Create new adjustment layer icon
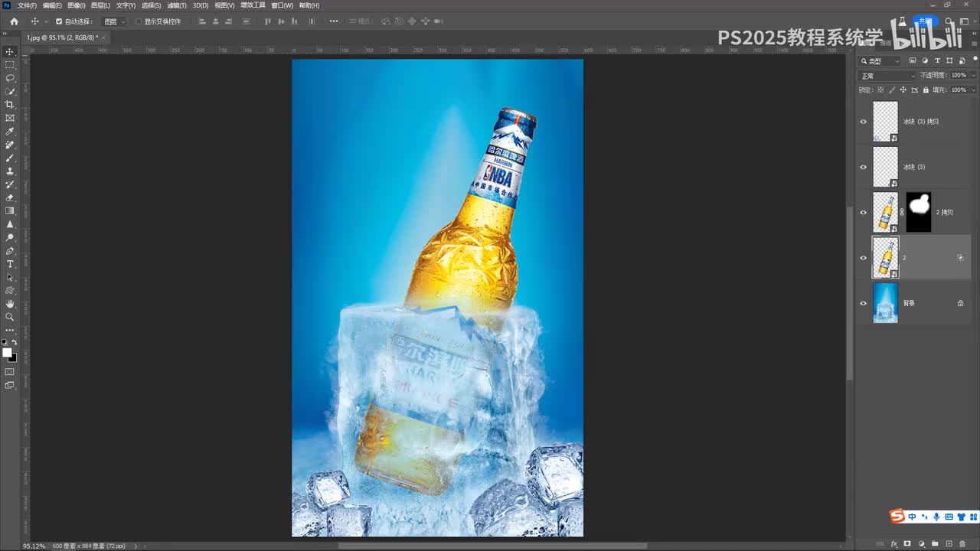 pos(921,544)
